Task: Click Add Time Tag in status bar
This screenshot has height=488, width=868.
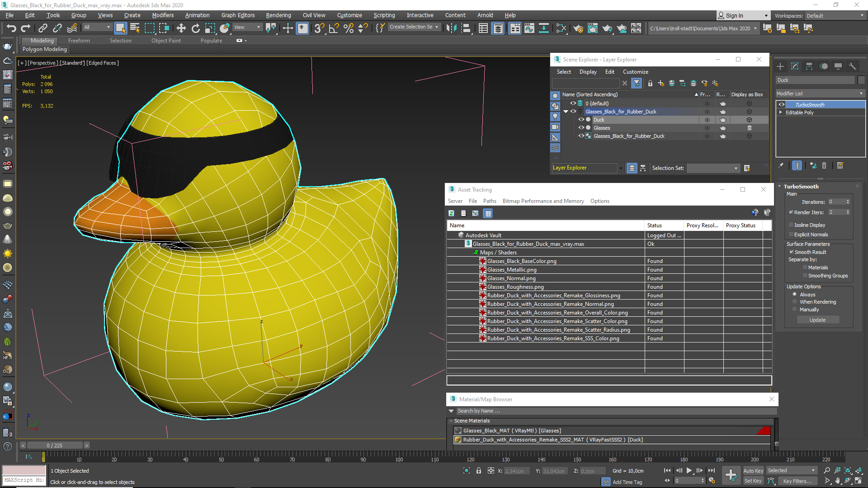Action: click(x=627, y=482)
